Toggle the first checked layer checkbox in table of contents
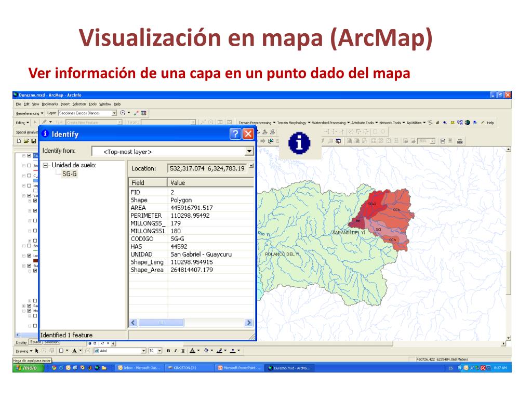The image size is (532, 399). coord(29,156)
